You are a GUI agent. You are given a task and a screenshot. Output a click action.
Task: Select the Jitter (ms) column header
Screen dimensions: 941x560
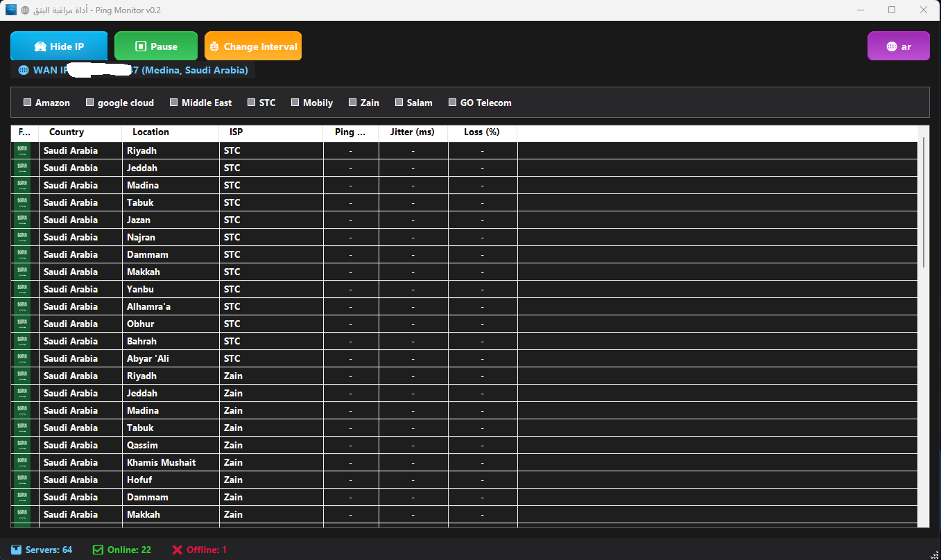coord(413,132)
